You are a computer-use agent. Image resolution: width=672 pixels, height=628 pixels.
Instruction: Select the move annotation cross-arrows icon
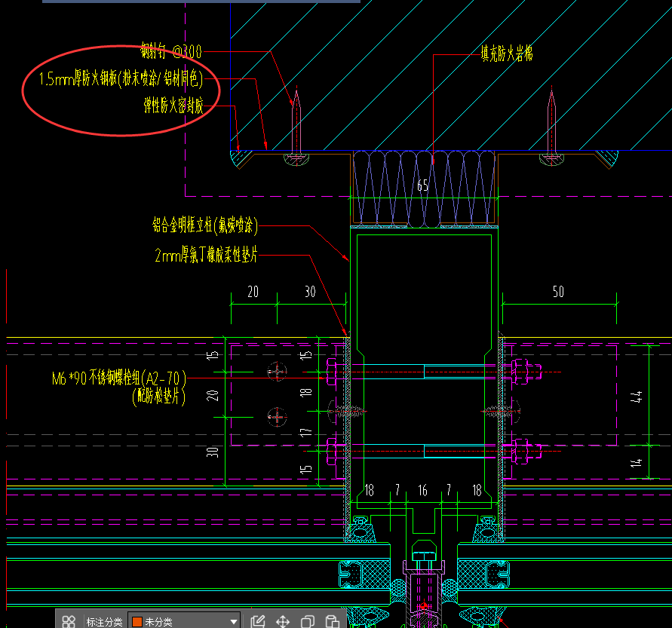283,621
